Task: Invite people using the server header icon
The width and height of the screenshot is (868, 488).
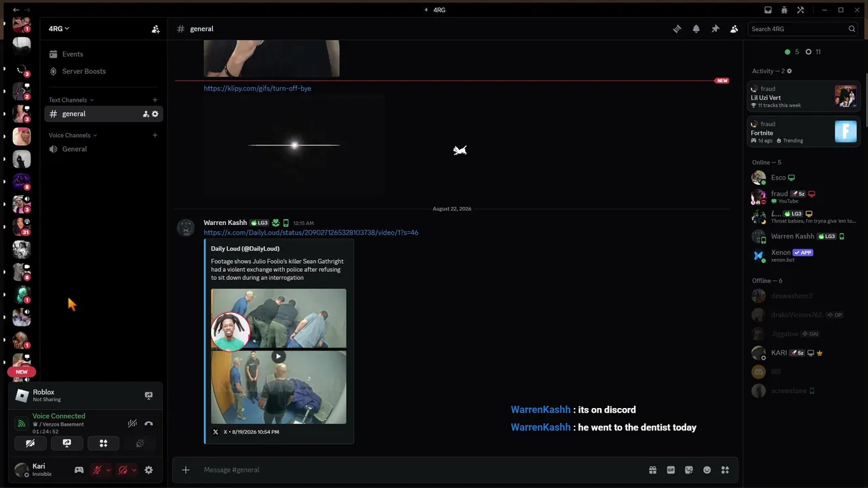Action: pos(155,28)
